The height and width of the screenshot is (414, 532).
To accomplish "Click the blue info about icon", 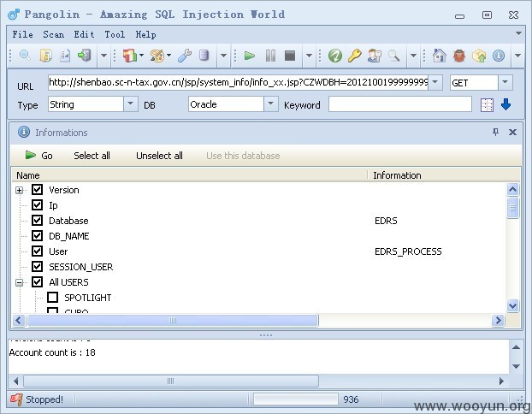I will tap(498, 56).
